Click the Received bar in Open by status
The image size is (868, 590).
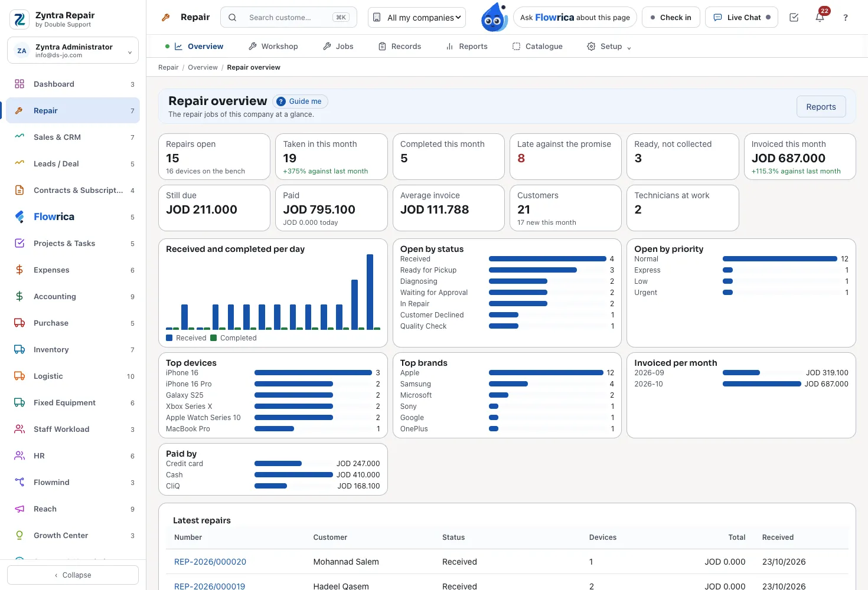(x=547, y=259)
